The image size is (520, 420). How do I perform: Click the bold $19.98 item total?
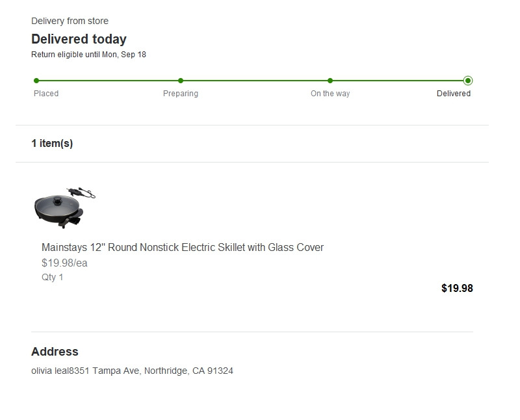point(457,288)
